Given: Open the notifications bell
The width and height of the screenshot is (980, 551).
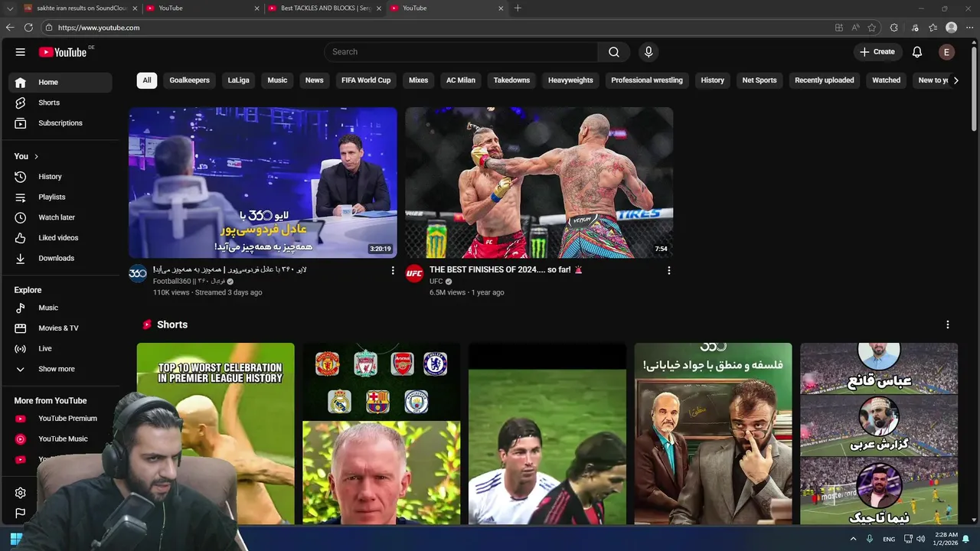Looking at the screenshot, I should 917,52.
